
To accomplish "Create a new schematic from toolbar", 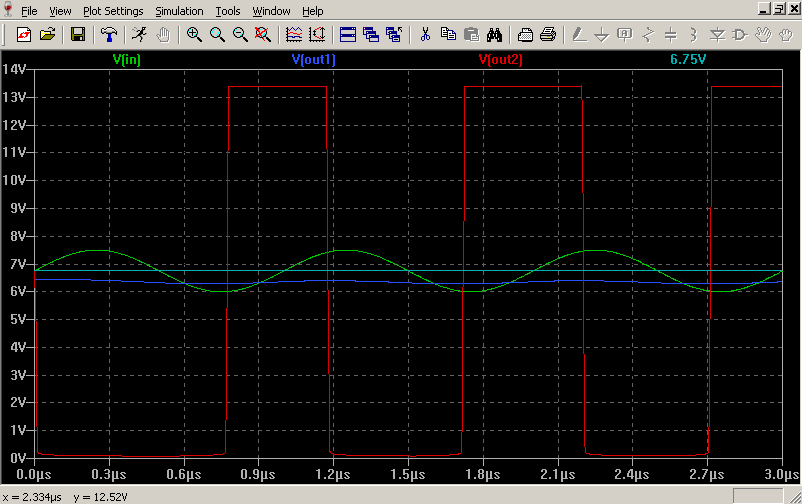I will click(24, 35).
